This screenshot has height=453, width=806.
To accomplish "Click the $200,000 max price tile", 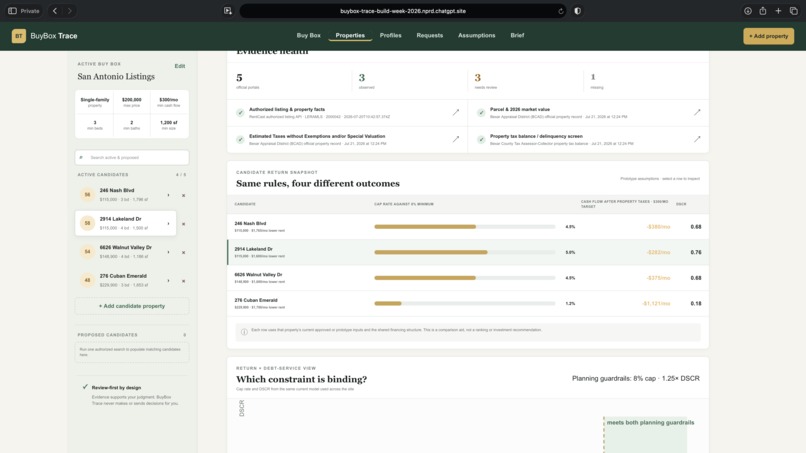I will [132, 102].
